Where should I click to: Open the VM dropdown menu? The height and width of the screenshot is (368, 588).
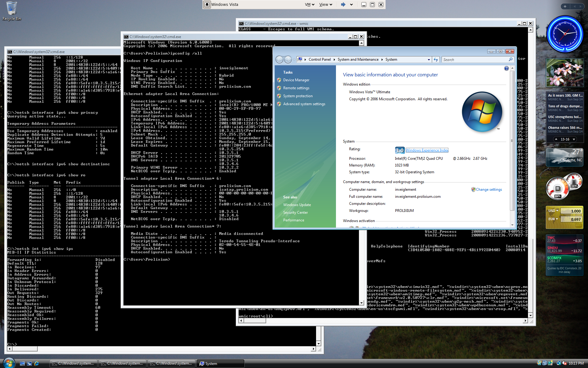click(310, 5)
